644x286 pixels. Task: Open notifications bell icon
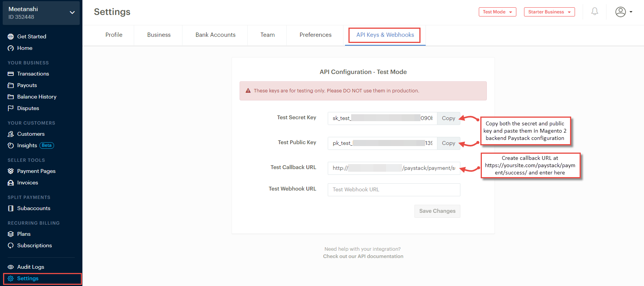pos(595,12)
